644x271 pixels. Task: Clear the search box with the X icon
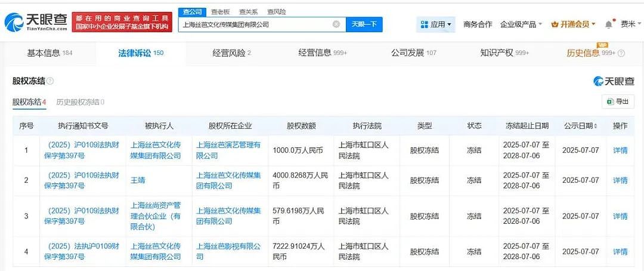coord(336,24)
